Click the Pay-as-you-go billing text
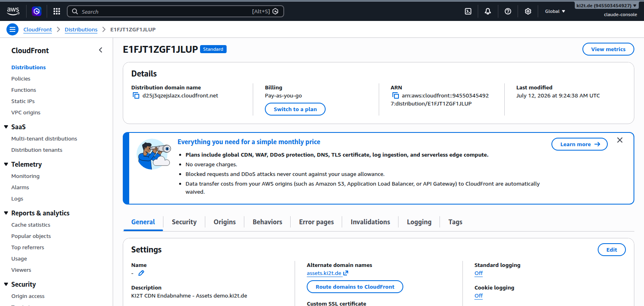644x306 pixels. (283, 95)
